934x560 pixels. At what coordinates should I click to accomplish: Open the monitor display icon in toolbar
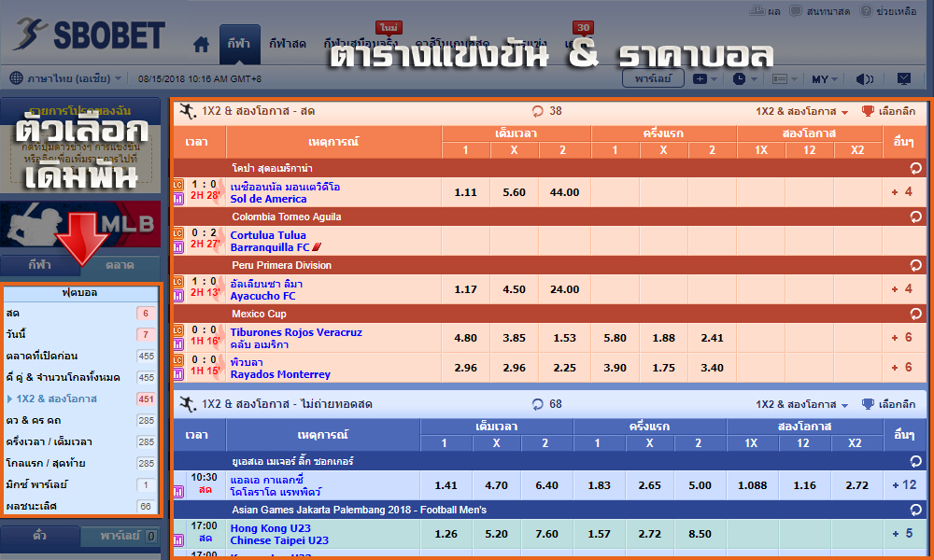pyautogui.click(x=903, y=78)
